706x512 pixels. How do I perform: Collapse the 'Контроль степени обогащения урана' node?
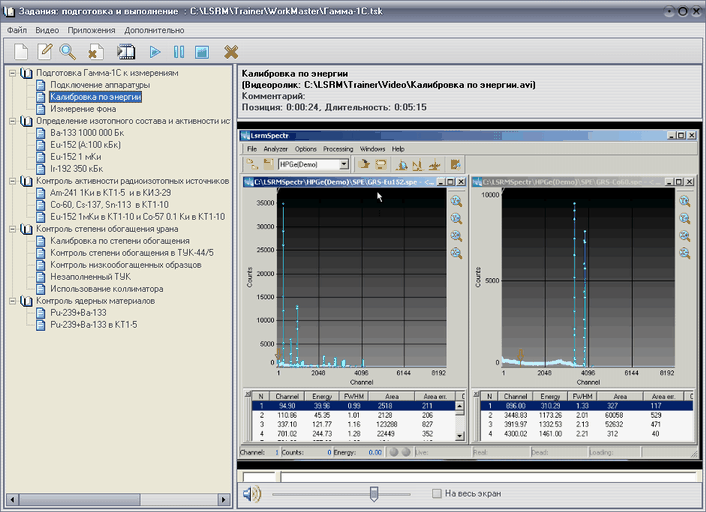12,229
